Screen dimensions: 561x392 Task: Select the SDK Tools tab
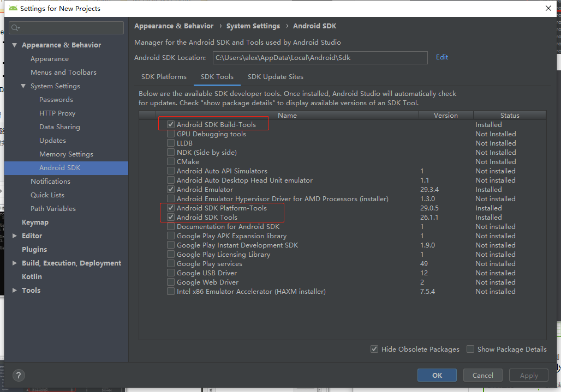217,77
